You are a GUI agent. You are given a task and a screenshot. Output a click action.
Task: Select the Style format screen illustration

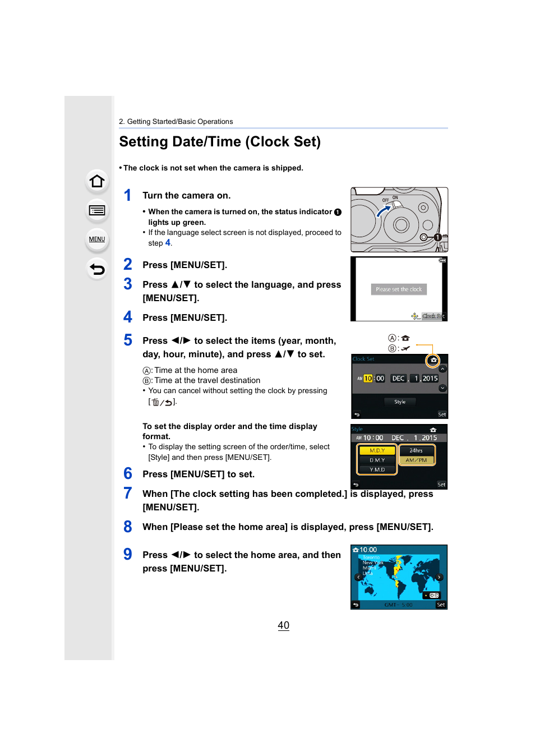pyautogui.click(x=399, y=457)
